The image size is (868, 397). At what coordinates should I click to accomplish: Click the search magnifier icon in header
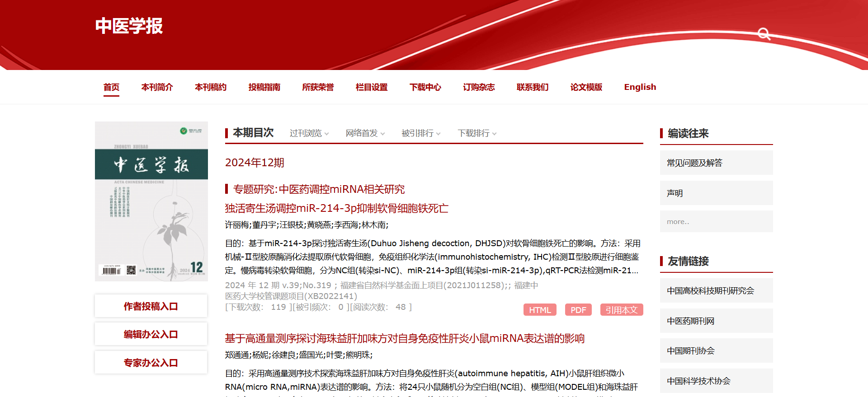764,34
